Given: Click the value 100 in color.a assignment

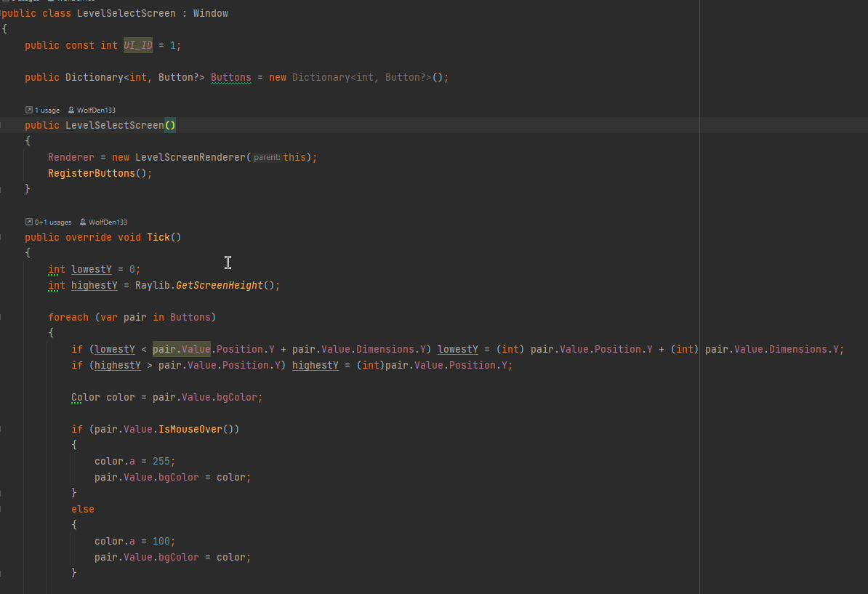Looking at the screenshot, I should pos(161,542).
